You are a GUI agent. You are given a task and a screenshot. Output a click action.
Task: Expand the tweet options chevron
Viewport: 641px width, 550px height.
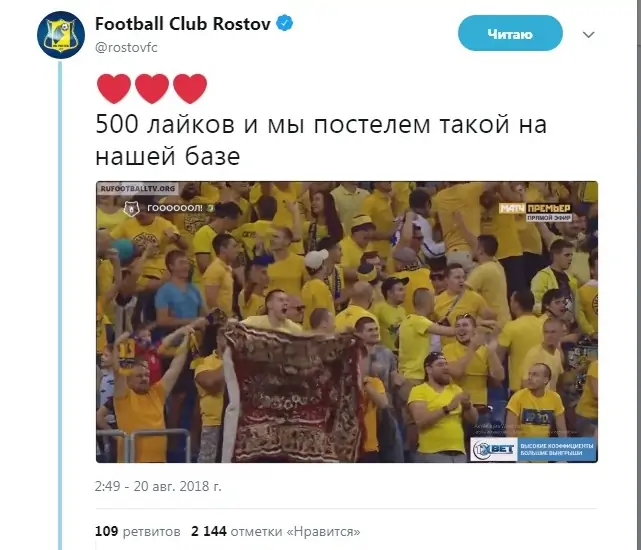588,34
